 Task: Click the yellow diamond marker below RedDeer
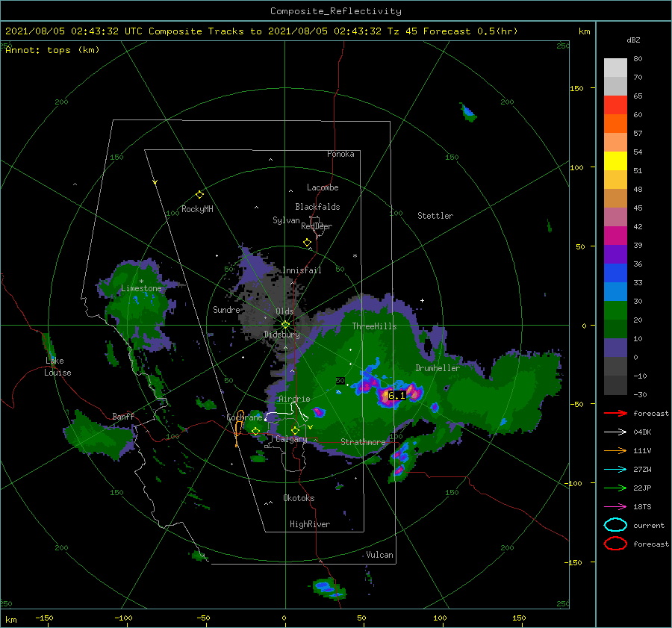pos(307,243)
